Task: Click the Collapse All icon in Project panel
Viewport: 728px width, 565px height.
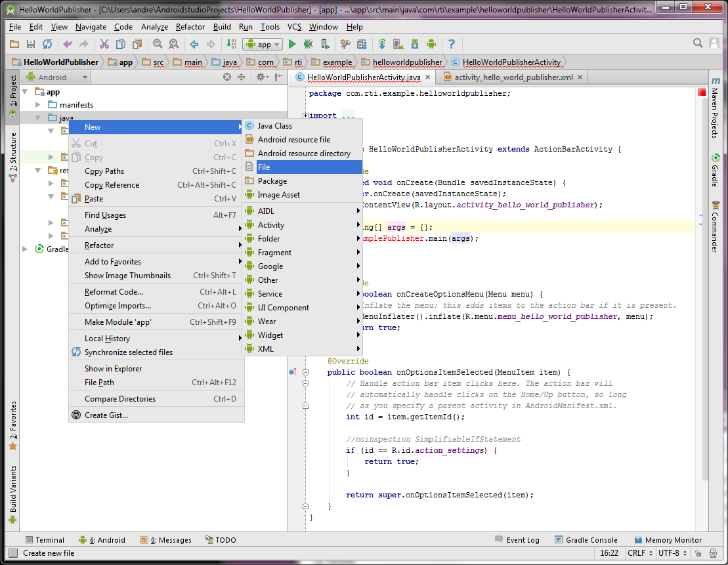Action: point(242,77)
